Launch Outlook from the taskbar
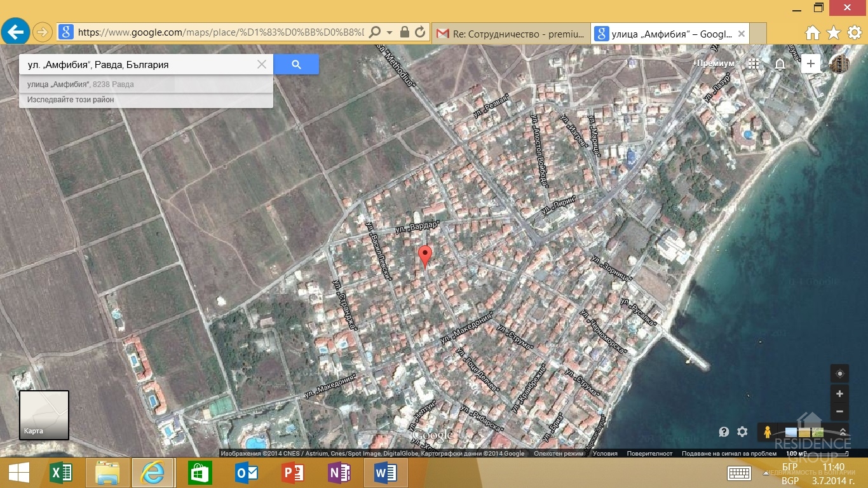Screen dimensions: 868x488 coord(247,473)
